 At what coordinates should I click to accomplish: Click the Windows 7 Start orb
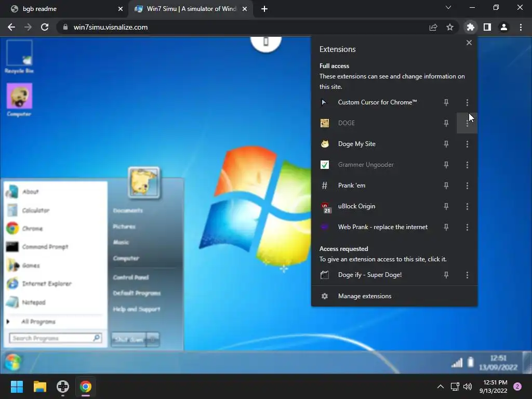[x=12, y=362]
